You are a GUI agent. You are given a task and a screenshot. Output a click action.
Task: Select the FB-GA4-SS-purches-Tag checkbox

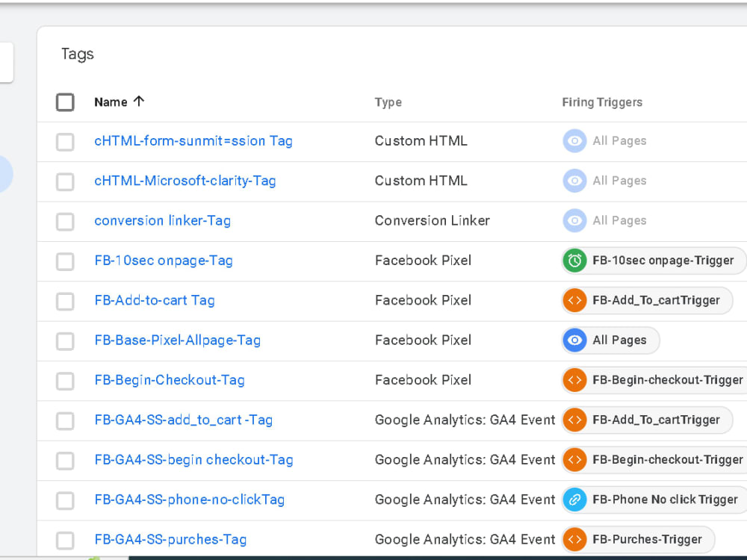[x=65, y=539]
